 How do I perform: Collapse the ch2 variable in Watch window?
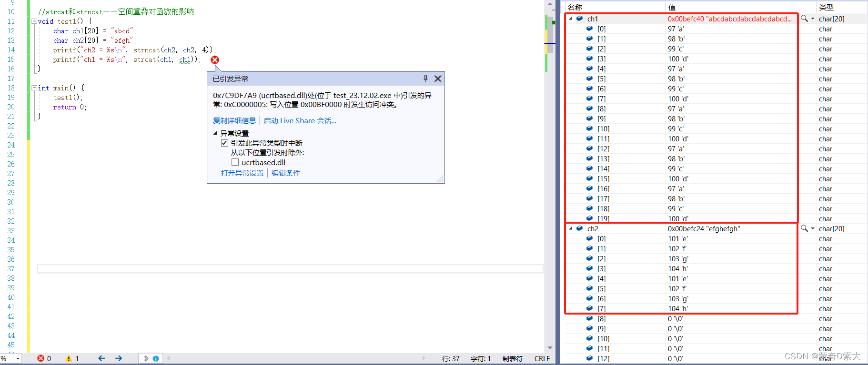click(x=571, y=228)
